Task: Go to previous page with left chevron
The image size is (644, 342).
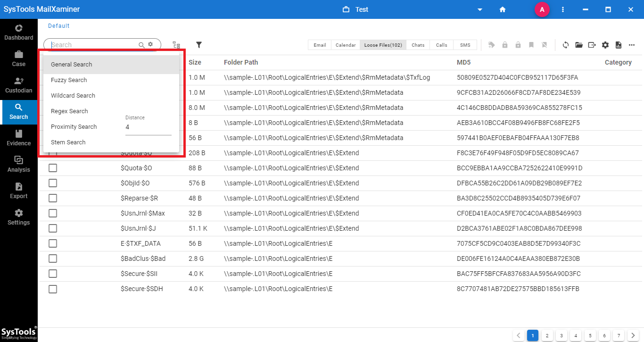Action: click(x=519, y=335)
